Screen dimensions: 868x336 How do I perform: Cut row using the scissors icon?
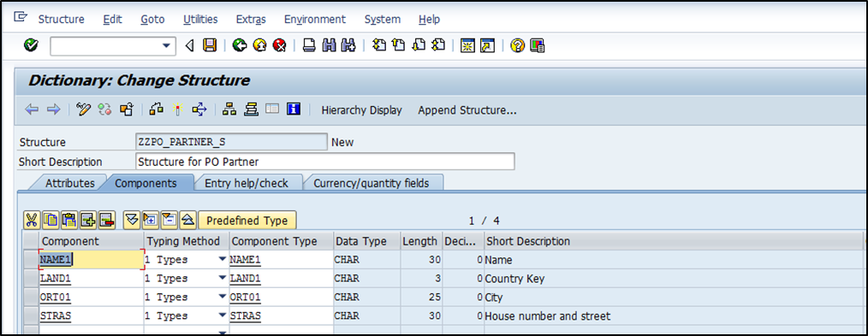click(x=32, y=221)
